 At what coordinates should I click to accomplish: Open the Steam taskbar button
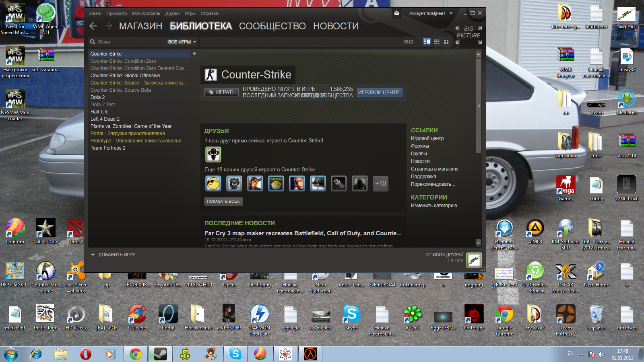pyautogui.click(x=161, y=354)
